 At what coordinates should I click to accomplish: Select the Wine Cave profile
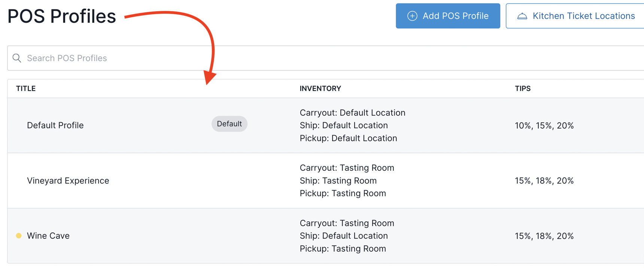[x=48, y=236]
